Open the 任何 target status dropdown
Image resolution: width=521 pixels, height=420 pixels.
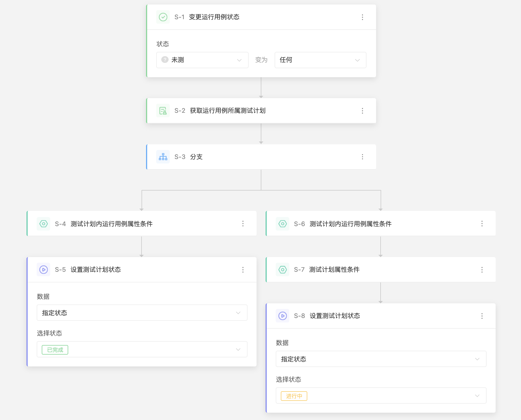pyautogui.click(x=321, y=60)
